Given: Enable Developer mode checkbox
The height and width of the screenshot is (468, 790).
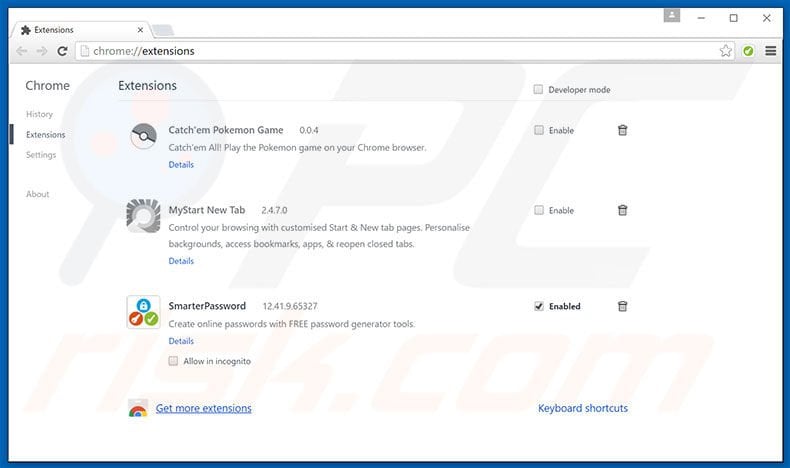Looking at the screenshot, I should pos(538,89).
